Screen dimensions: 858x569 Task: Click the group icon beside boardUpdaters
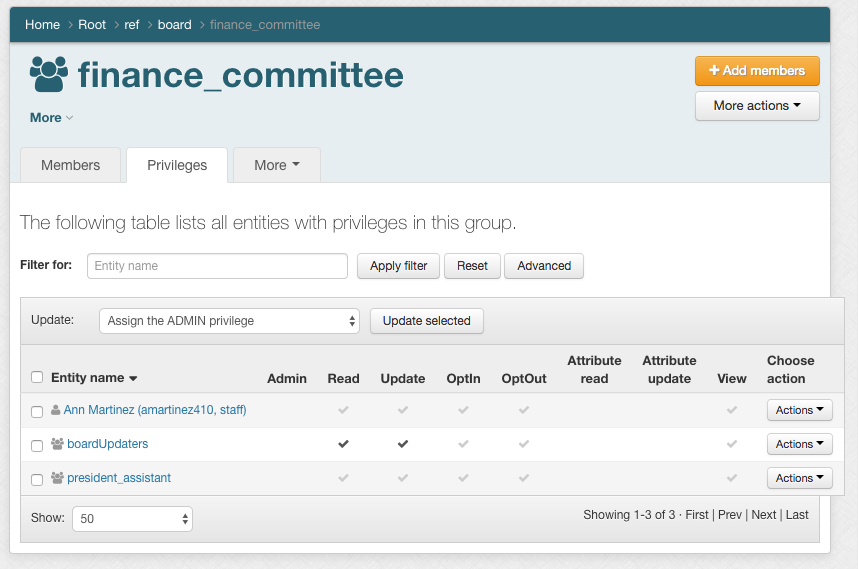[x=57, y=444]
